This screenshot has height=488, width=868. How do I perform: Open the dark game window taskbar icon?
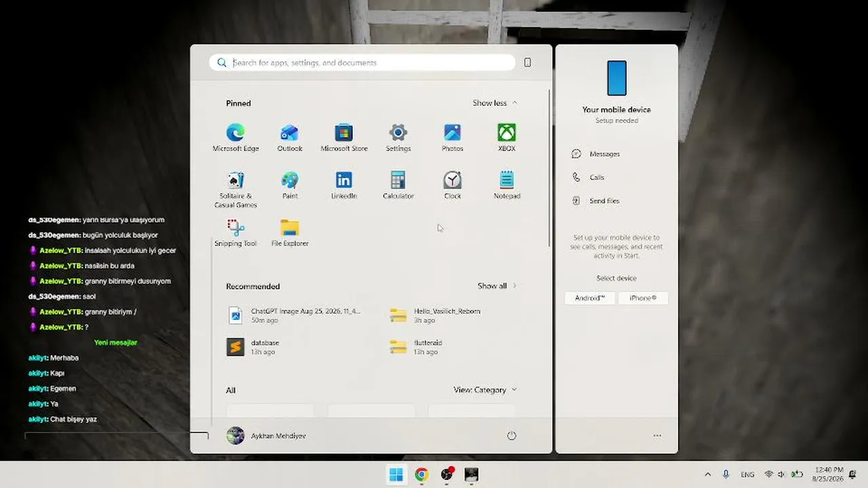tap(471, 474)
